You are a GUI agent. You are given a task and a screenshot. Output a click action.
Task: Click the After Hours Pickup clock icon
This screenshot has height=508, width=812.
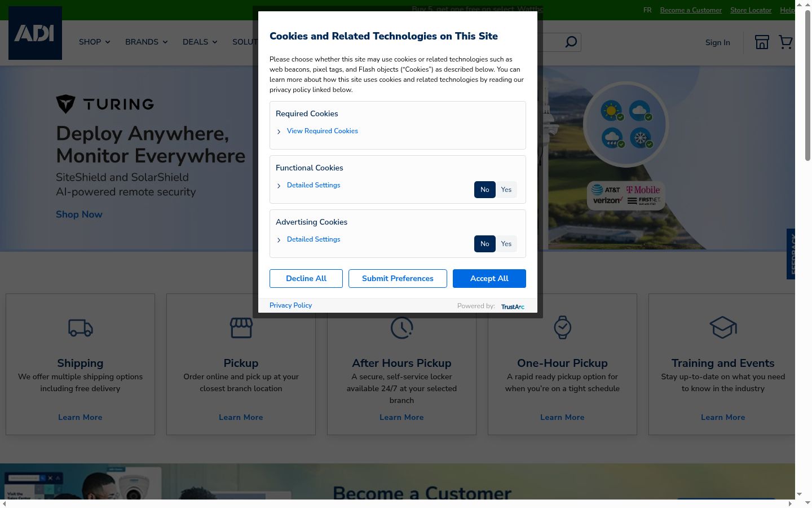click(402, 327)
